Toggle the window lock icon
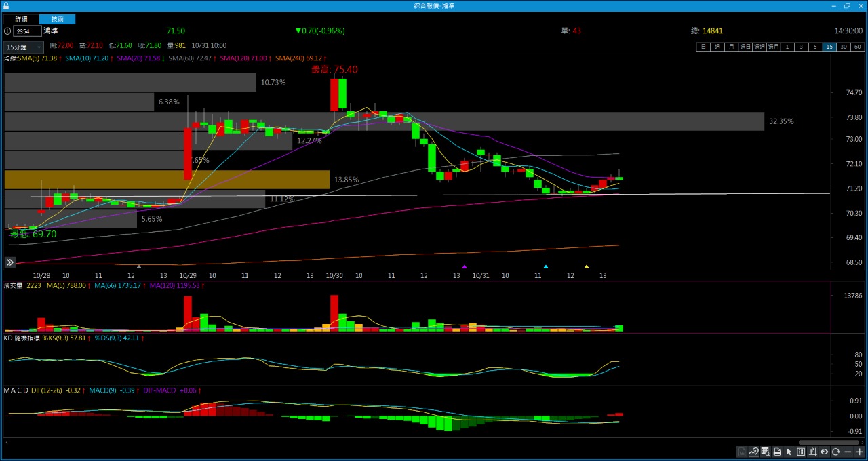The image size is (868, 461). click(6, 5)
